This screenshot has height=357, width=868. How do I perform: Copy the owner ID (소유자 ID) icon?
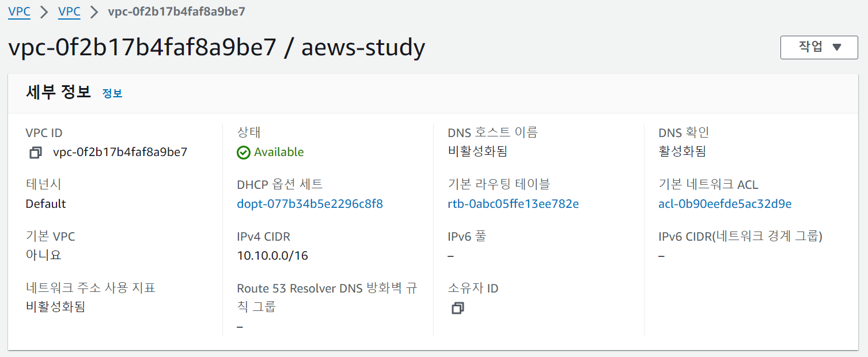pos(458,308)
